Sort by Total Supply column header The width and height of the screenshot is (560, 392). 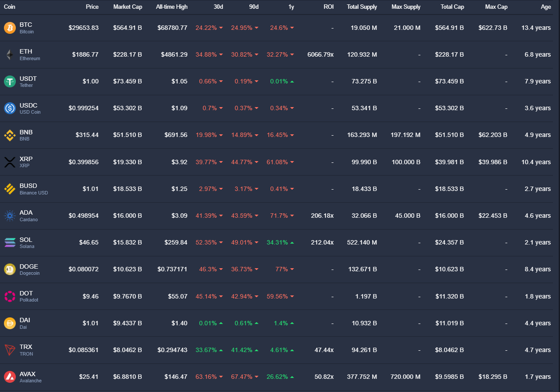[362, 7]
